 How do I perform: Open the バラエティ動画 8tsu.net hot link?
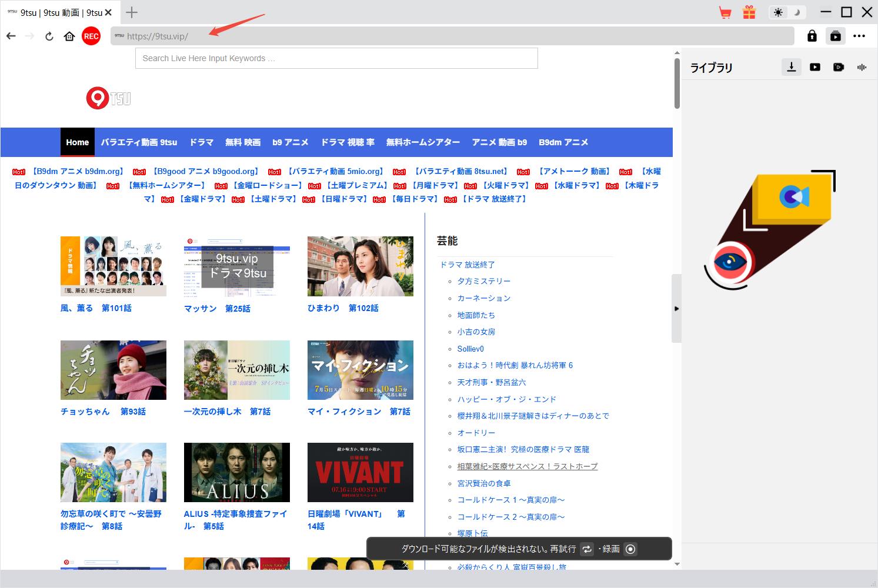460,172
